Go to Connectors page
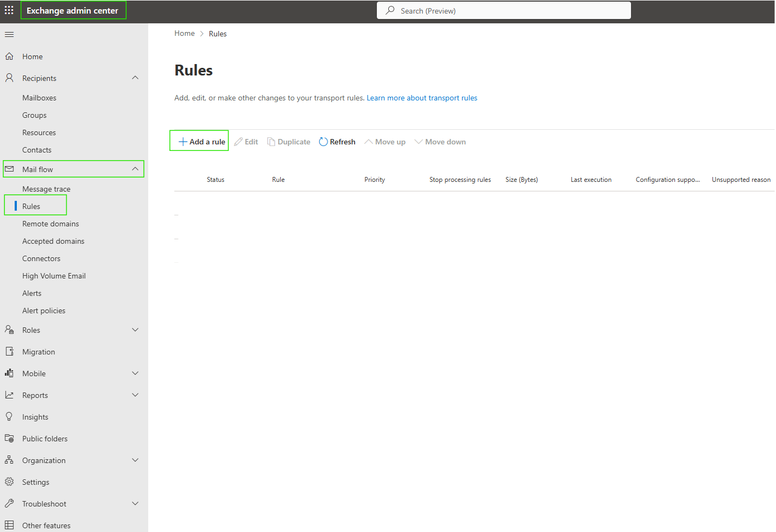 (41, 258)
